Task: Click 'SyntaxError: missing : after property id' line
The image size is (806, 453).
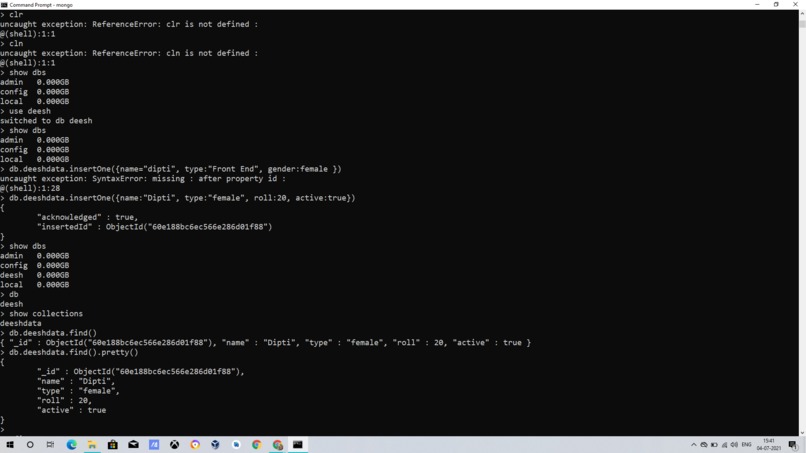Action: click(143, 178)
